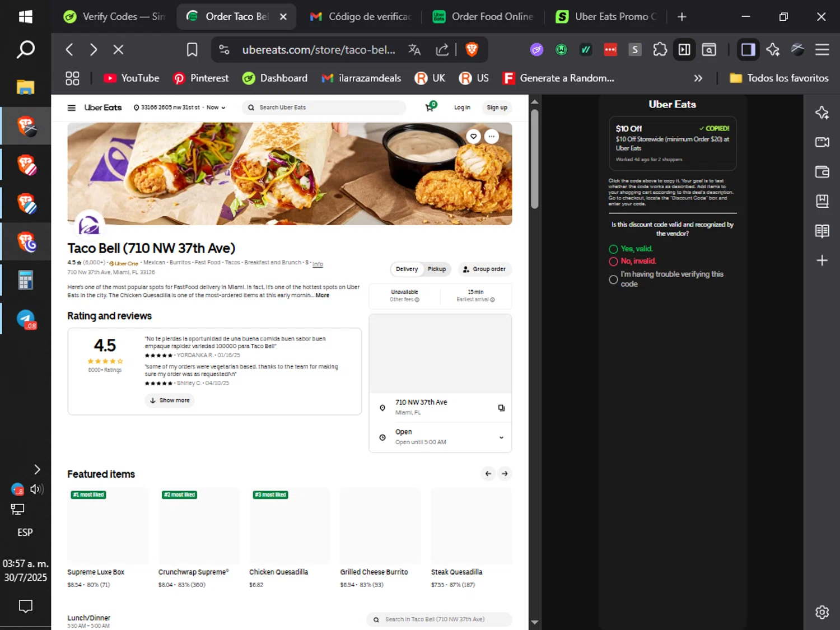Open the Todos los favoritos folder
The height and width of the screenshot is (630, 840).
pos(779,78)
